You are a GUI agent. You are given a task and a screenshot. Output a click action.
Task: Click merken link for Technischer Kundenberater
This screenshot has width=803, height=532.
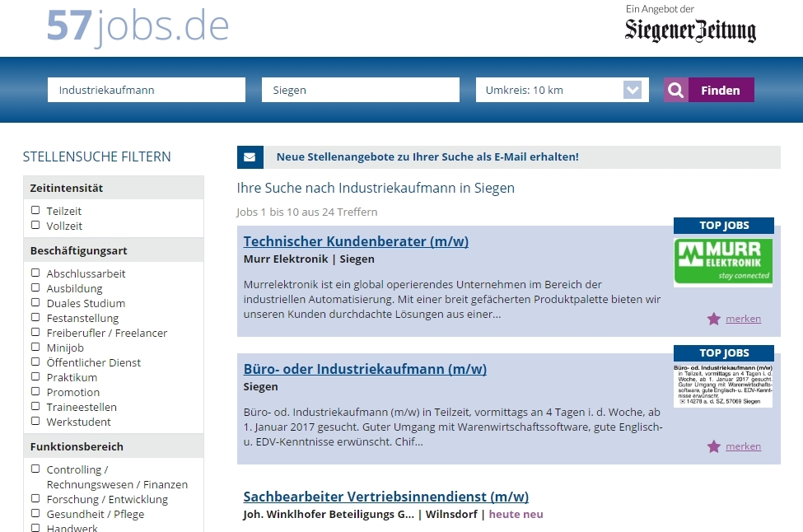click(743, 319)
